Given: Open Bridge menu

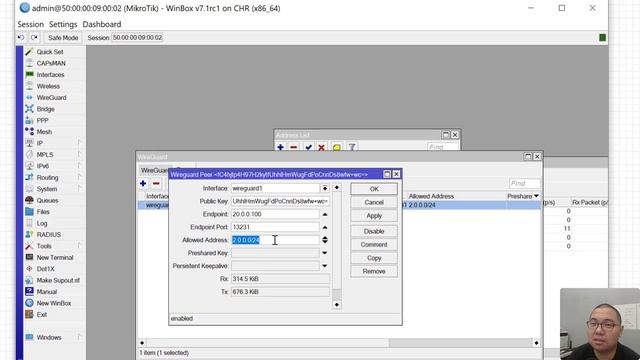Looking at the screenshot, I should [x=45, y=109].
